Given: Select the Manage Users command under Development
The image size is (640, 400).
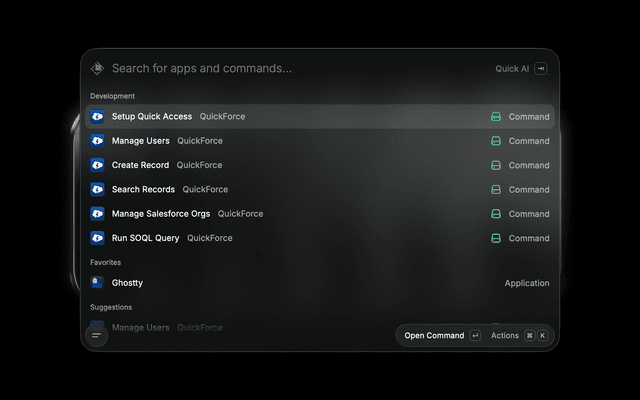Looking at the screenshot, I should click(x=320, y=141).
